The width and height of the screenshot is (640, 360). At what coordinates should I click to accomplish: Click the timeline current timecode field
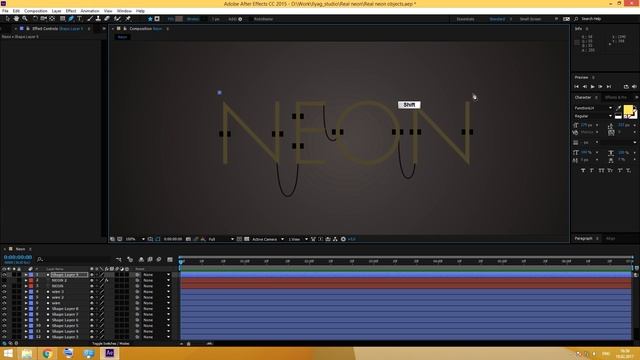click(x=18, y=257)
